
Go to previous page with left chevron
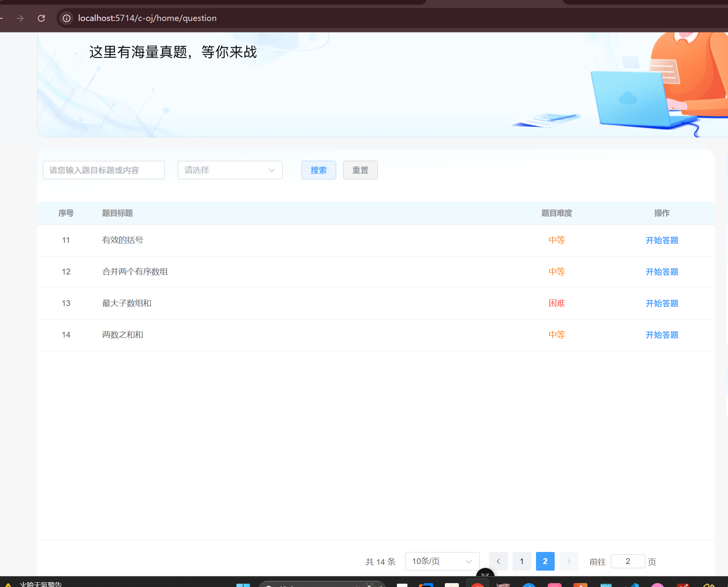point(498,561)
